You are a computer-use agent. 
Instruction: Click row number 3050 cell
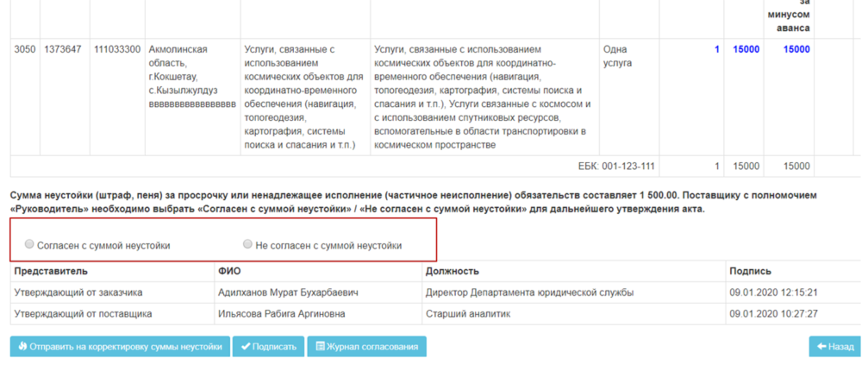(x=25, y=50)
